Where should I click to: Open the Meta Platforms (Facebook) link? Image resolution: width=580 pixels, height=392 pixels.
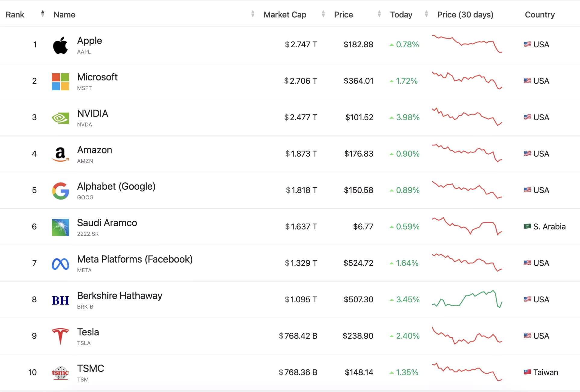[x=135, y=259]
